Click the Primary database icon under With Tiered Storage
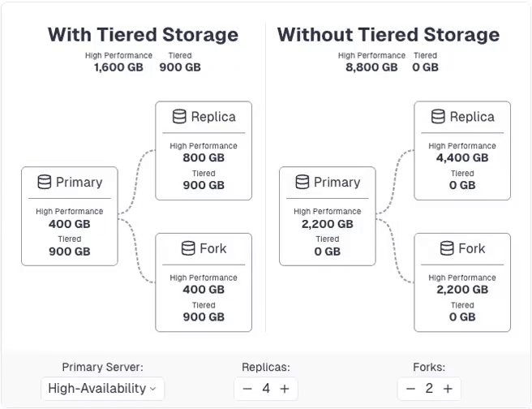This screenshot has height=409, width=532. 42,183
